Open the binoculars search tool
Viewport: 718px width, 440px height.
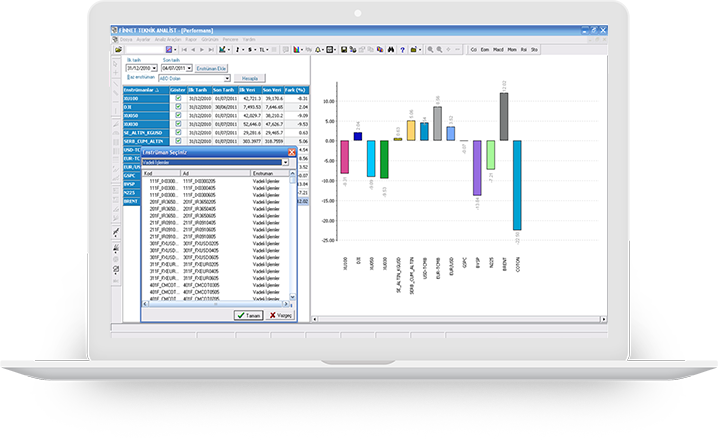[391, 49]
